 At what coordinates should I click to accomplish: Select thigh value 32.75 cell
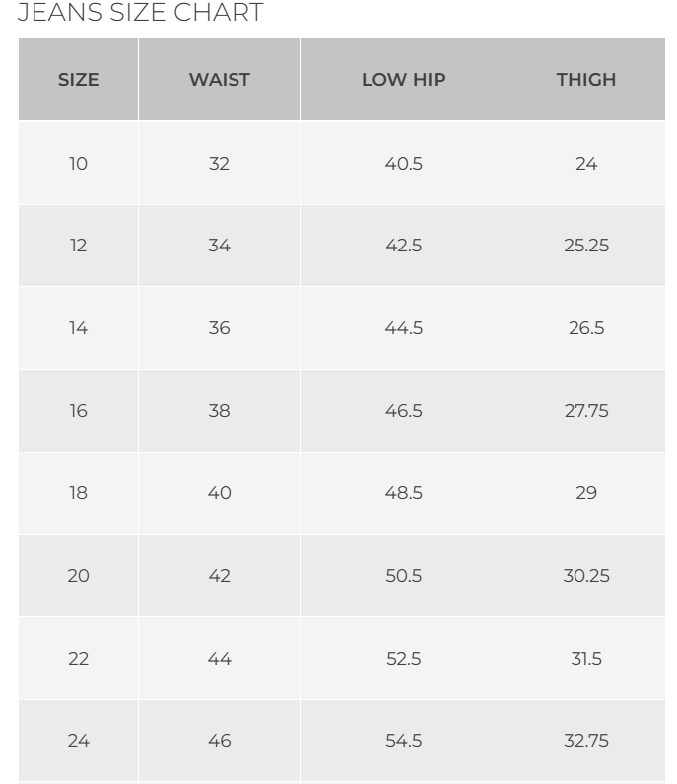[585, 741]
